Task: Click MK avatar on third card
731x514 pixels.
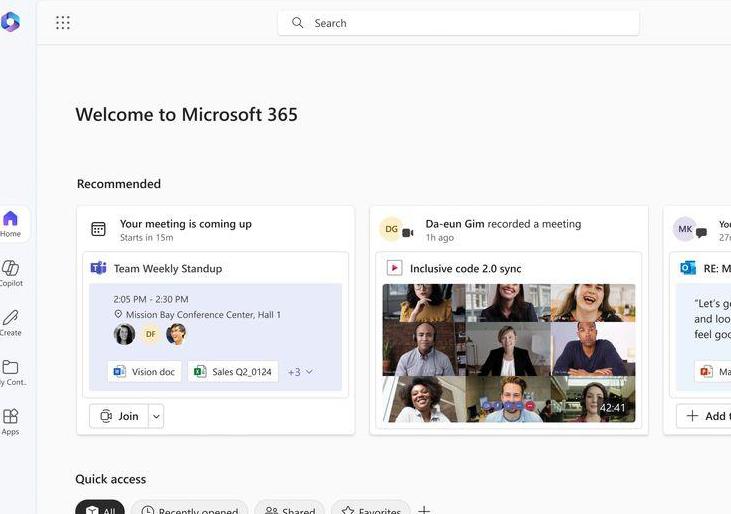Action: click(684, 229)
